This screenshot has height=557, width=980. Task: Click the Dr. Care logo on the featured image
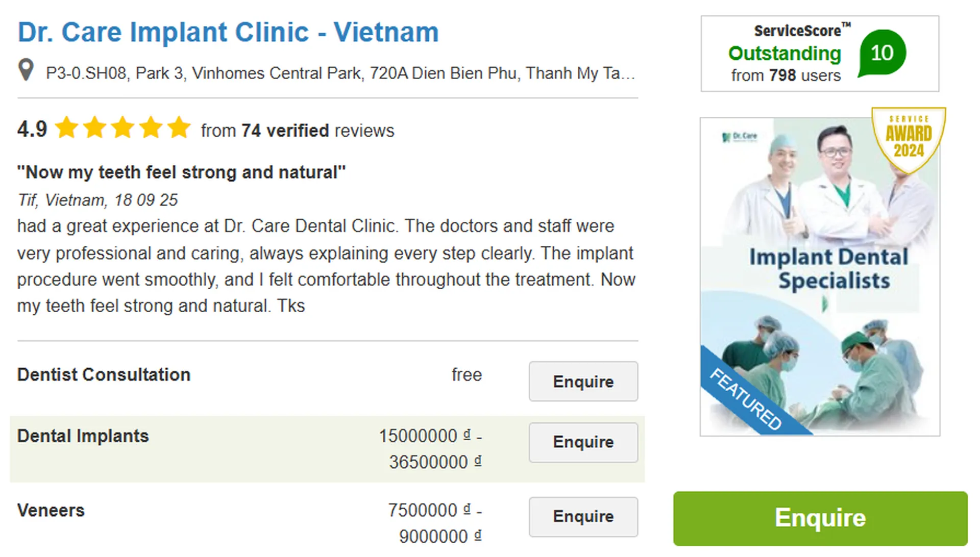(739, 136)
